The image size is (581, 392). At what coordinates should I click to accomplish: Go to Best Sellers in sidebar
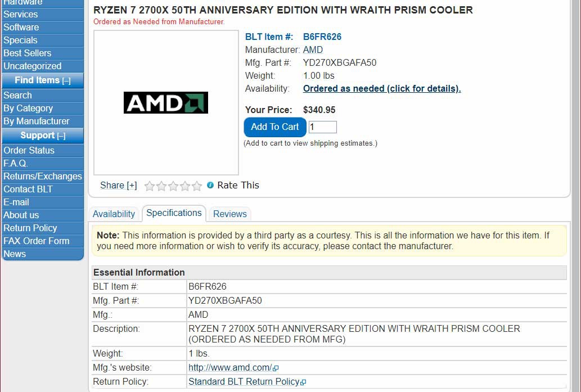point(43,53)
